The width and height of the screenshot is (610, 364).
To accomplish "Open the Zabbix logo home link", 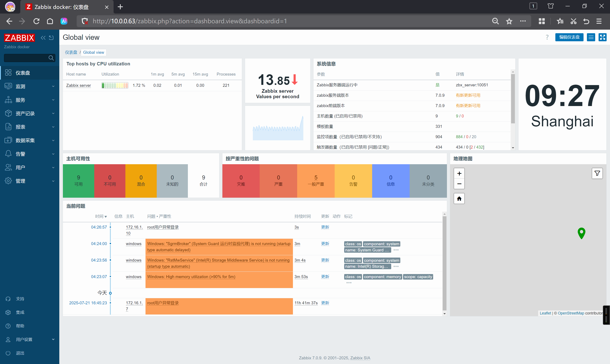I will coord(19,38).
